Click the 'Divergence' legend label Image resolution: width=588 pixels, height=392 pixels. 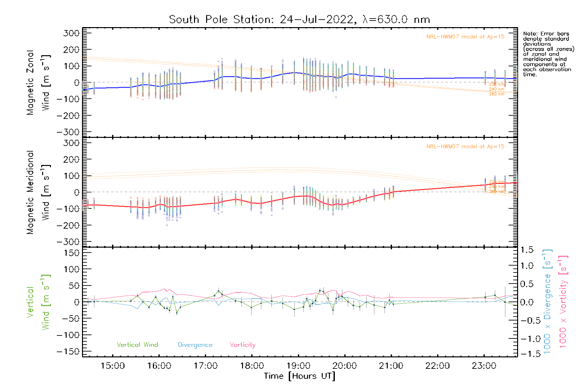(195, 345)
